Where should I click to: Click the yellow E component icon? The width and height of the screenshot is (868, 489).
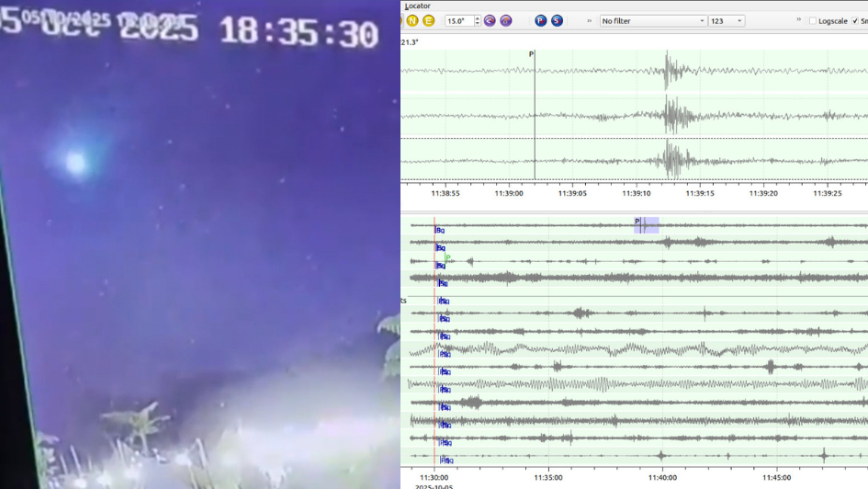(428, 20)
